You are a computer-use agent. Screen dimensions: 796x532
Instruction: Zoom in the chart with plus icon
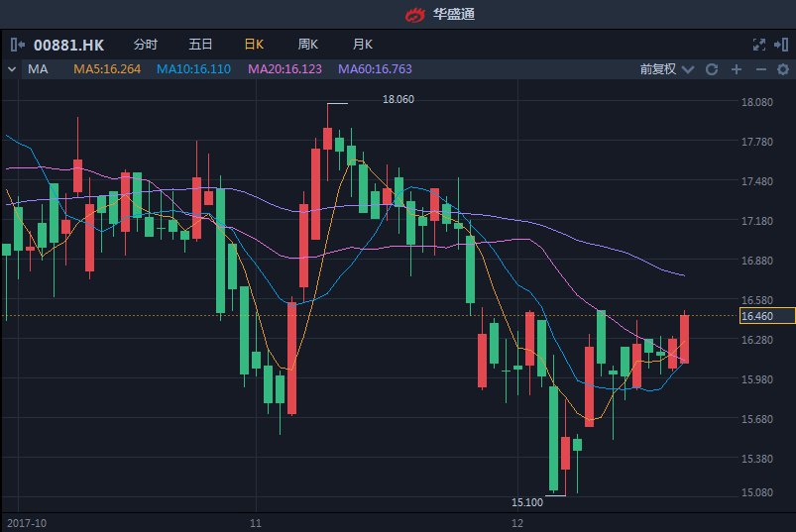pos(736,69)
